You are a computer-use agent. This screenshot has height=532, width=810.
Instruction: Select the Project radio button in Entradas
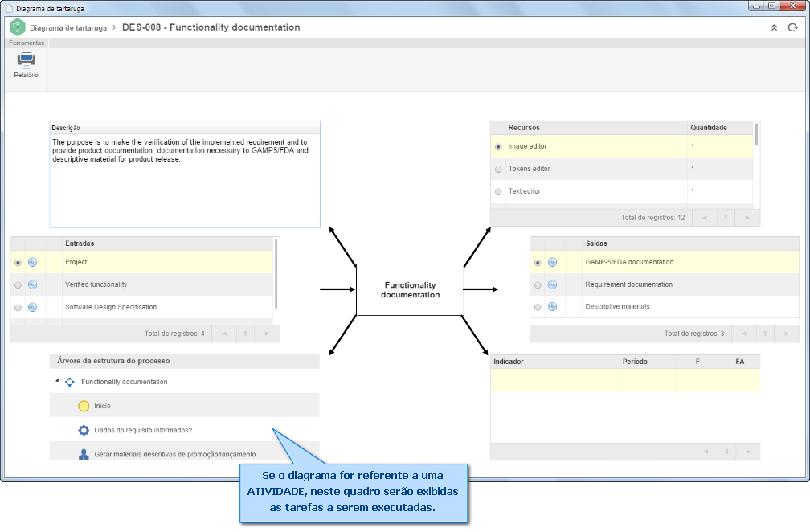[18, 263]
